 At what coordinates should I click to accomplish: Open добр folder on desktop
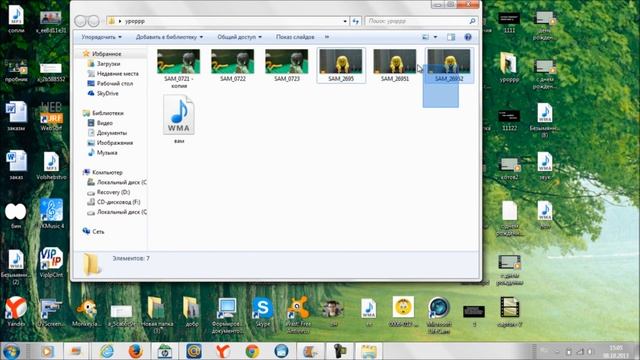[x=191, y=312]
